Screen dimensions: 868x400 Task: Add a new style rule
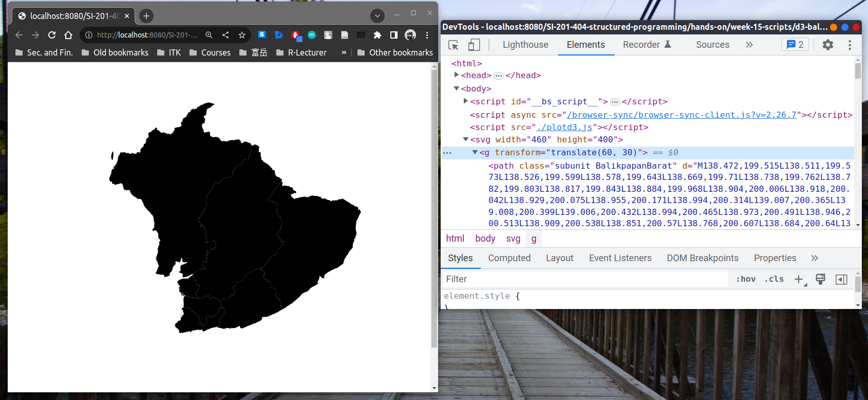(x=800, y=279)
